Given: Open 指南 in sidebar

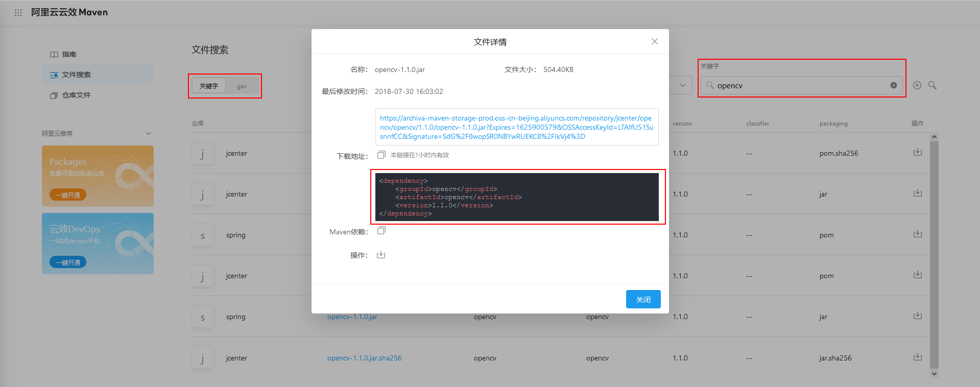Looking at the screenshot, I should tap(98, 54).
